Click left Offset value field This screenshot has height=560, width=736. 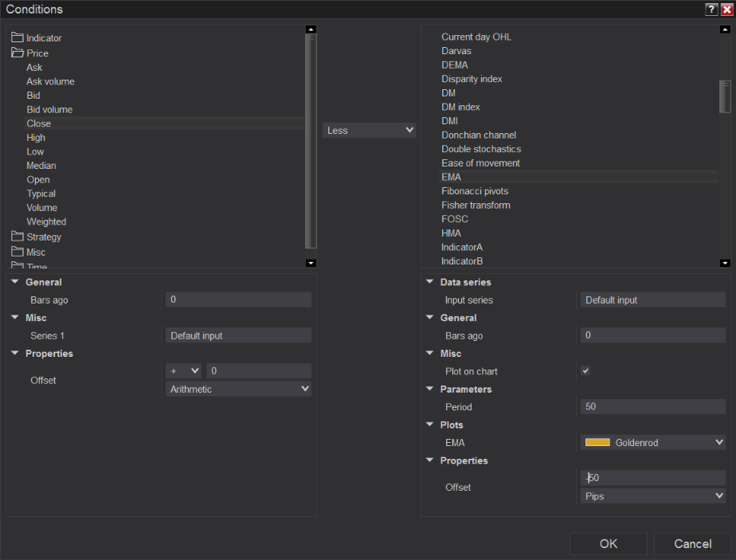[259, 371]
